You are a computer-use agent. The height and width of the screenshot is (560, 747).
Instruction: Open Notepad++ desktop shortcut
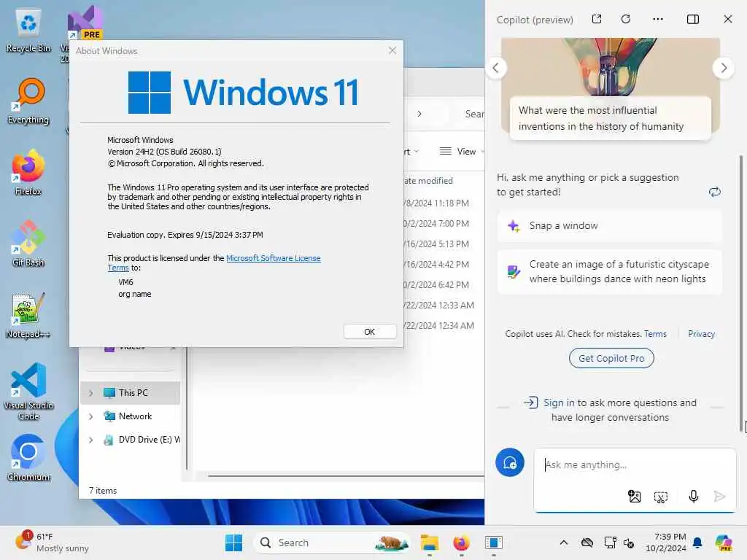[x=28, y=315]
